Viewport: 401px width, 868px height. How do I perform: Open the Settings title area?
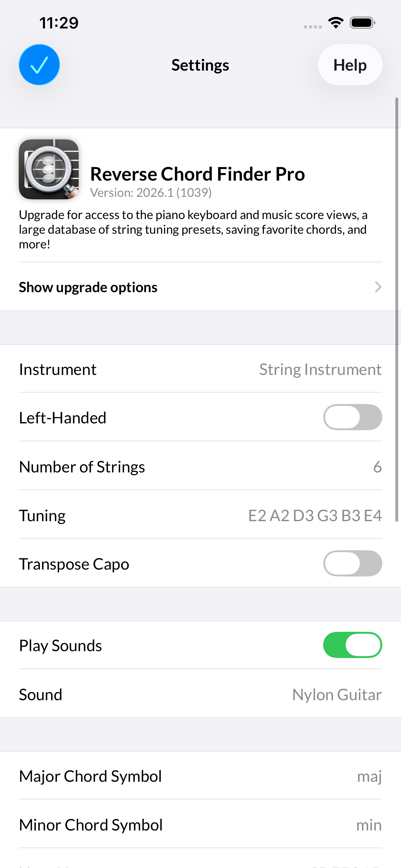(200, 65)
